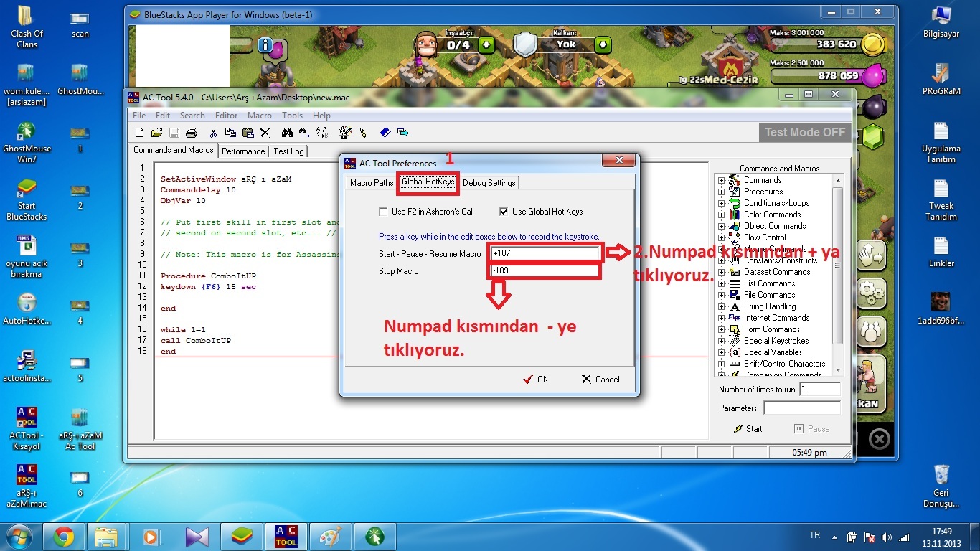Click the Special Variables braces icon
980x551 pixels.
735,352
